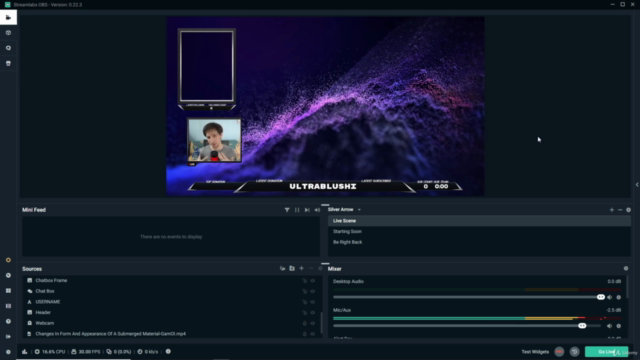Hide the USERNAME text source

[313, 302]
